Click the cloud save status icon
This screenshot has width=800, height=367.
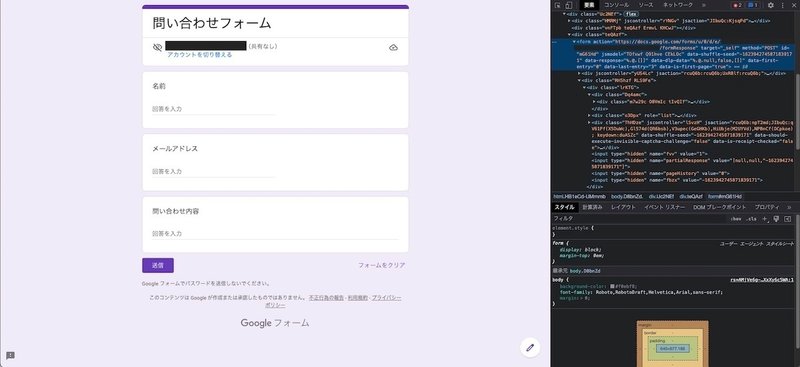(x=393, y=47)
